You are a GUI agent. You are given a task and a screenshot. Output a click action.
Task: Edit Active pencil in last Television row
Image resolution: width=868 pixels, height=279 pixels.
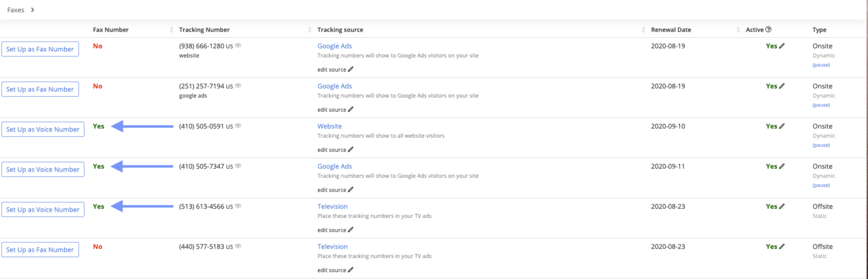click(782, 247)
